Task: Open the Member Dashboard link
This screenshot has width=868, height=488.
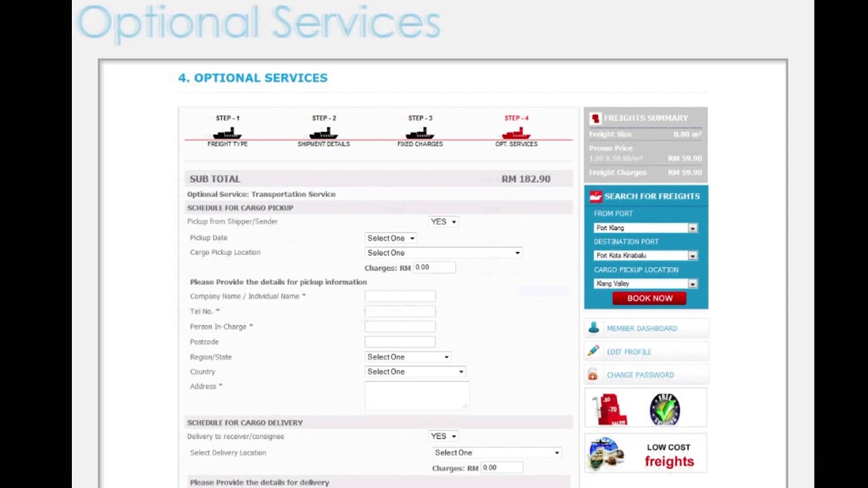Action: (642, 329)
